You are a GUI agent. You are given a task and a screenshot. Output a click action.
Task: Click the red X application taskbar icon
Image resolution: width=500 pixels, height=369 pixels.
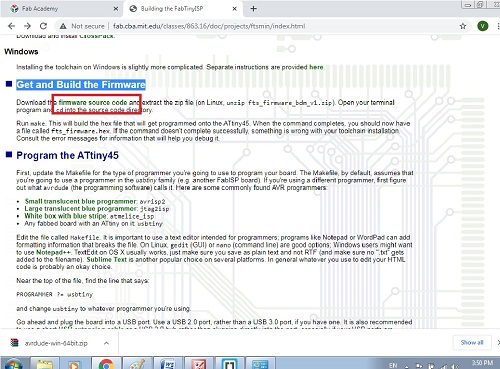[198, 363]
